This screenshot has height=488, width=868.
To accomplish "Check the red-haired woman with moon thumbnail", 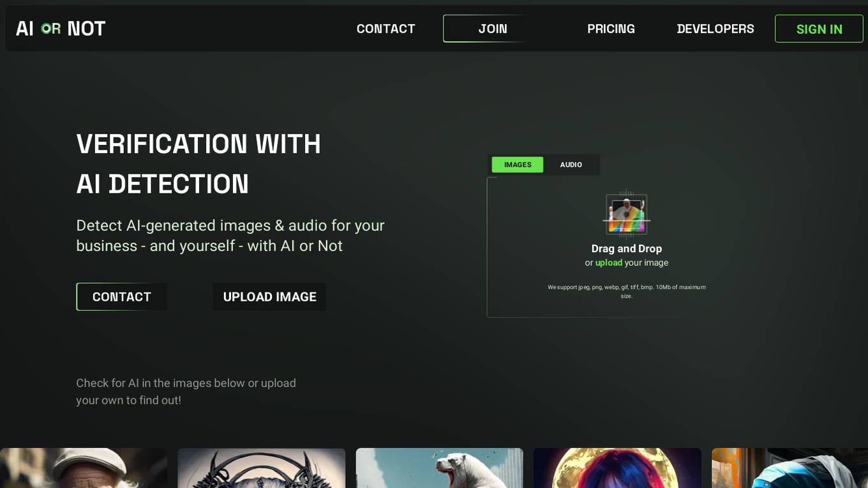I will 617,468.
